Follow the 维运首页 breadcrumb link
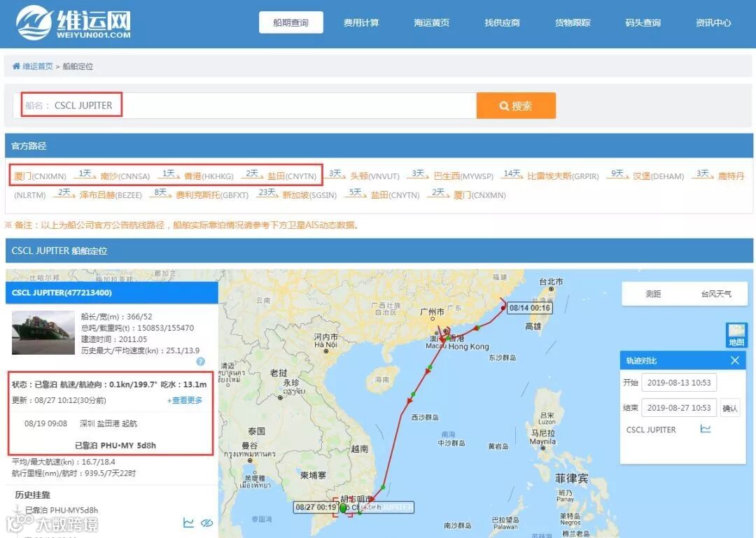Screen dimensions: 756x538 38,66
